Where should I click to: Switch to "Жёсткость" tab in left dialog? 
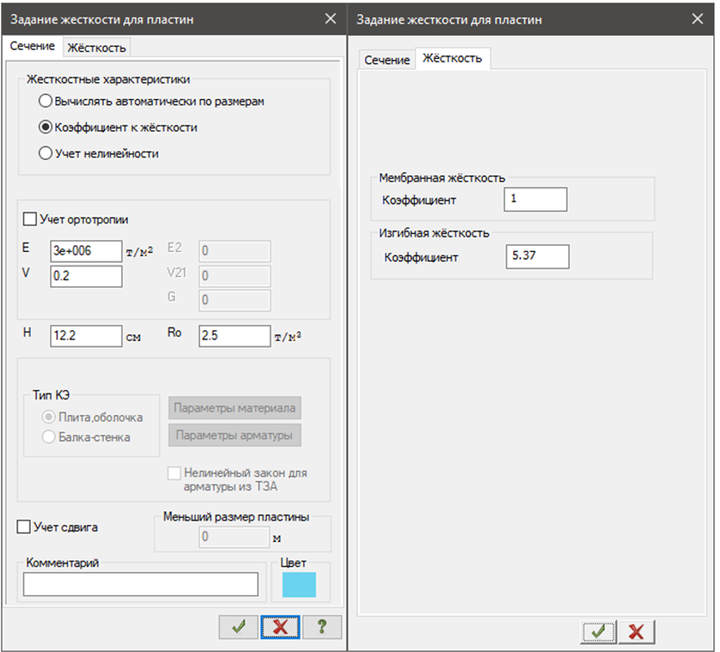coord(97,47)
